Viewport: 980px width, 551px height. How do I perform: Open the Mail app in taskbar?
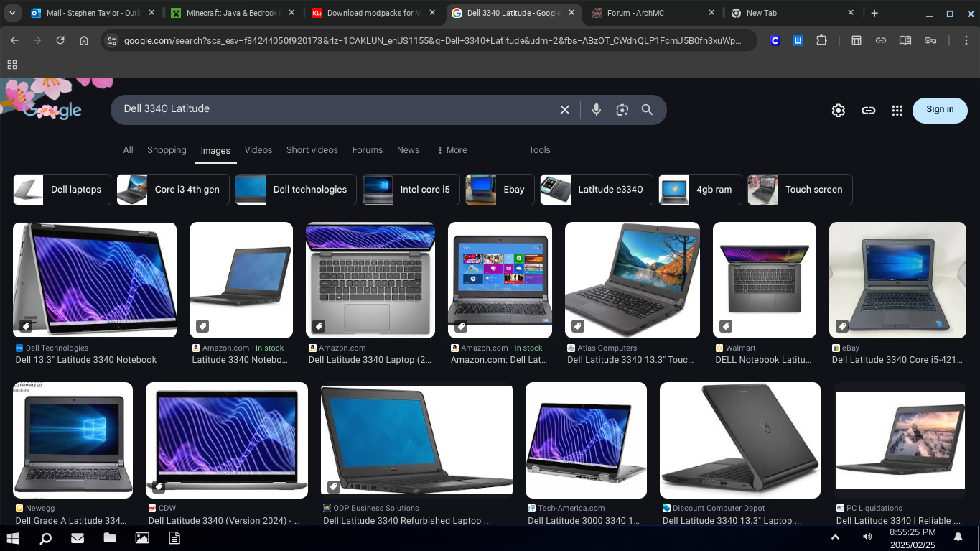click(78, 537)
